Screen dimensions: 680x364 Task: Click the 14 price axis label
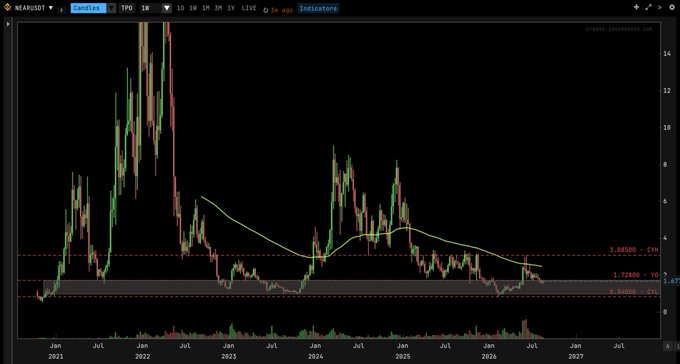tap(666, 53)
